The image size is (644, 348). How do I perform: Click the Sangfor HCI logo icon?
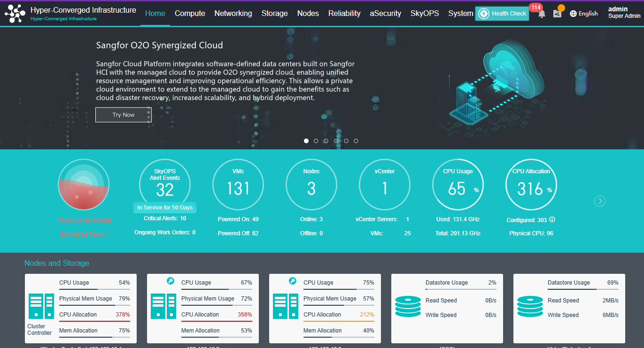point(15,14)
